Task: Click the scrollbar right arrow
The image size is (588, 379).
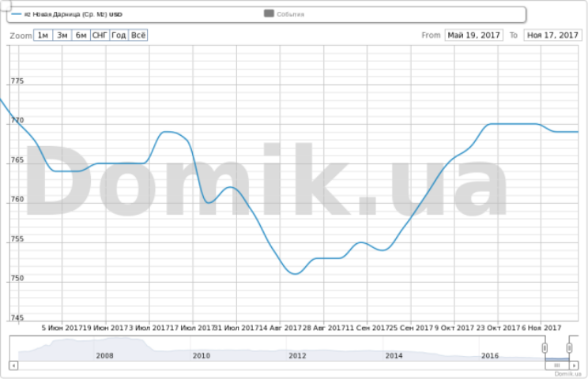Action: [575, 366]
